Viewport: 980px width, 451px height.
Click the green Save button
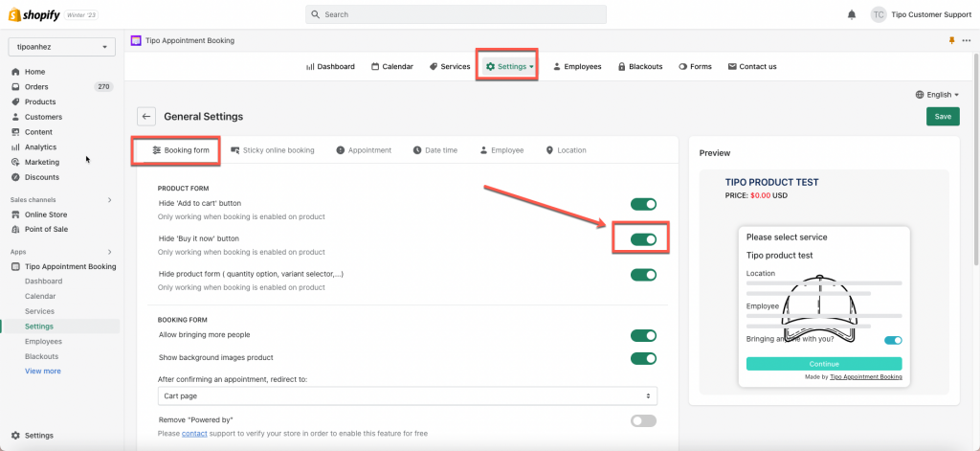[943, 117]
